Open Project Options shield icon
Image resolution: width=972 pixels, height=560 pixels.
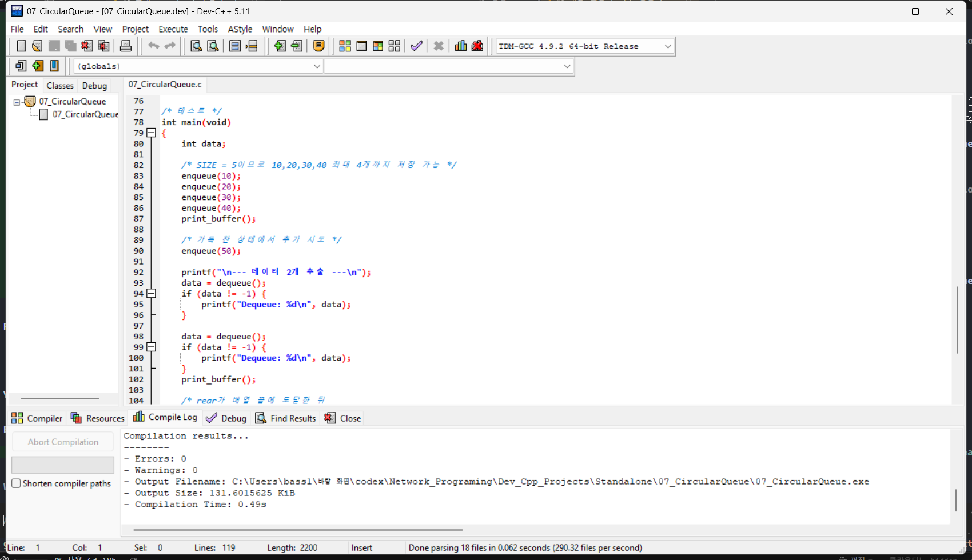319,46
